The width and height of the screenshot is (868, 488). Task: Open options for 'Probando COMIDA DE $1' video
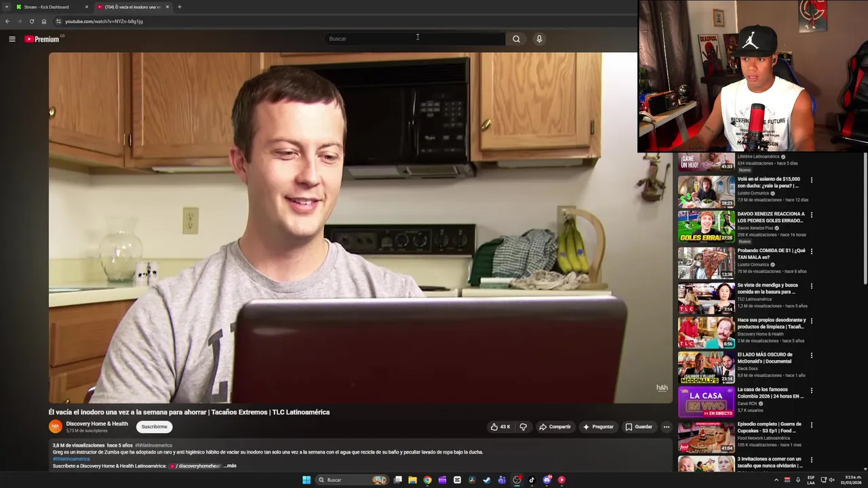point(811,251)
